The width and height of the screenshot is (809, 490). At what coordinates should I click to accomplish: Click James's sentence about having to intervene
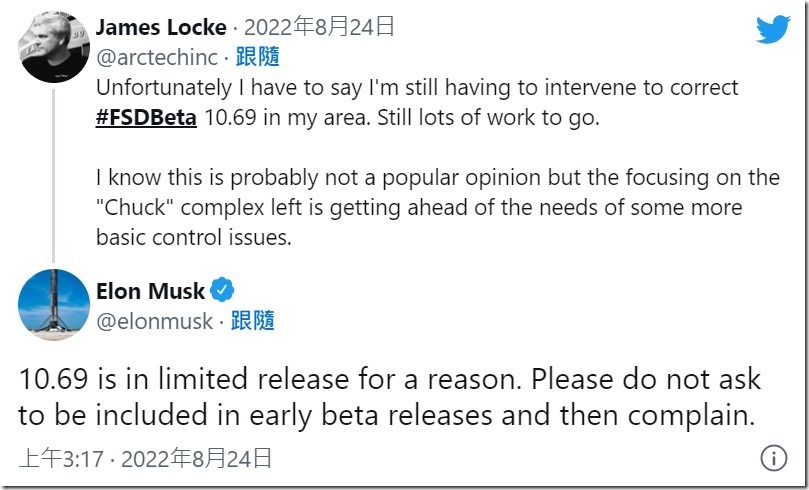(x=417, y=88)
